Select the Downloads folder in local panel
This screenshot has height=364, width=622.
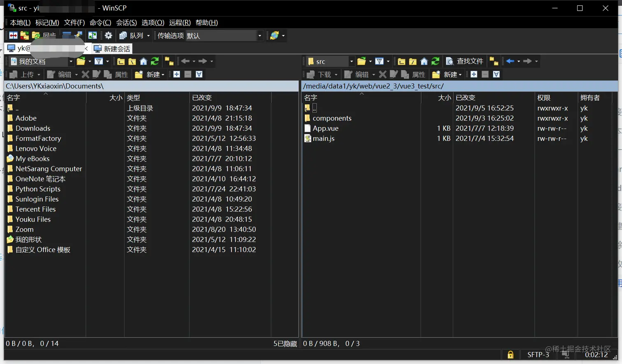[x=33, y=128]
